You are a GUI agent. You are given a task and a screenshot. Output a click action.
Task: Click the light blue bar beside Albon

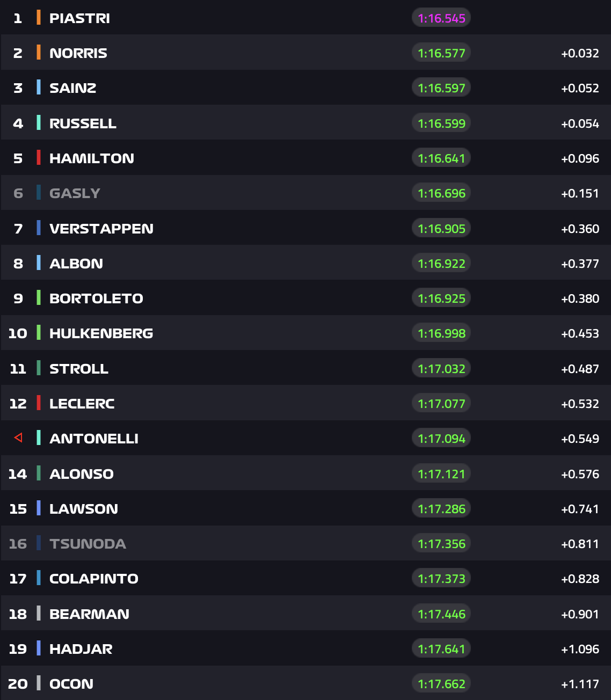coord(38,263)
